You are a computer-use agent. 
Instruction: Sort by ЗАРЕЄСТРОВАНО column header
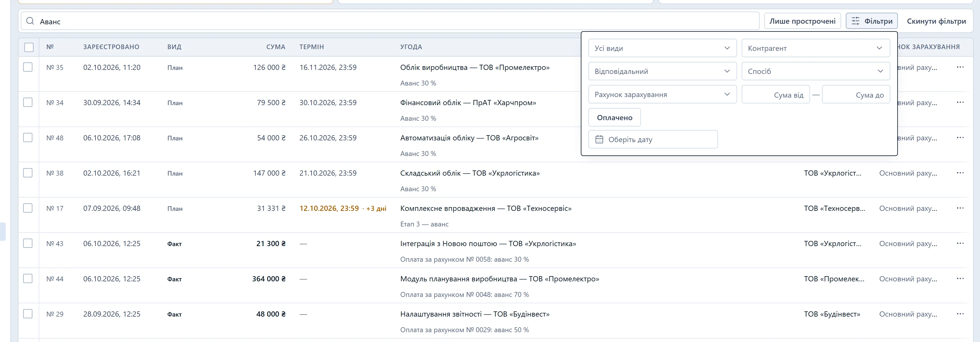click(111, 47)
